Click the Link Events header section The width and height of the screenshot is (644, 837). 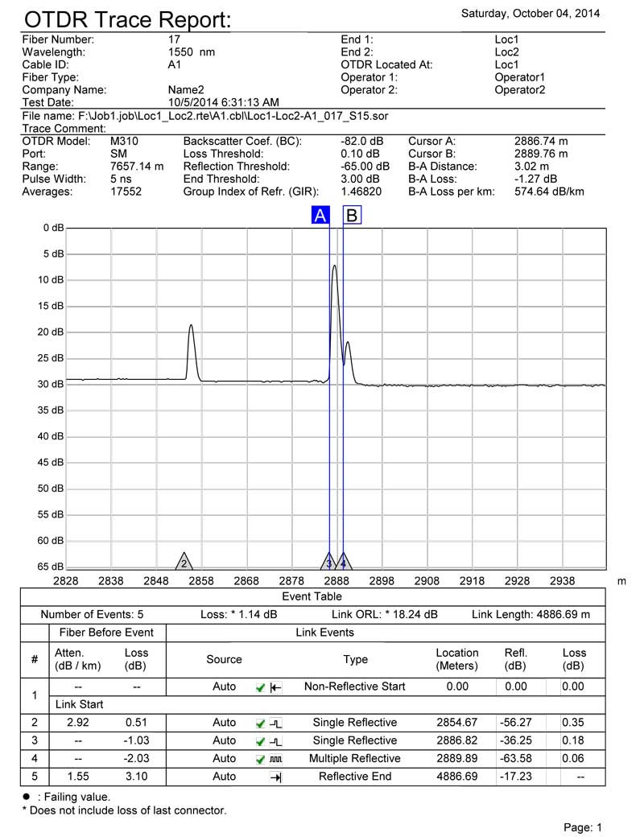tap(324, 633)
